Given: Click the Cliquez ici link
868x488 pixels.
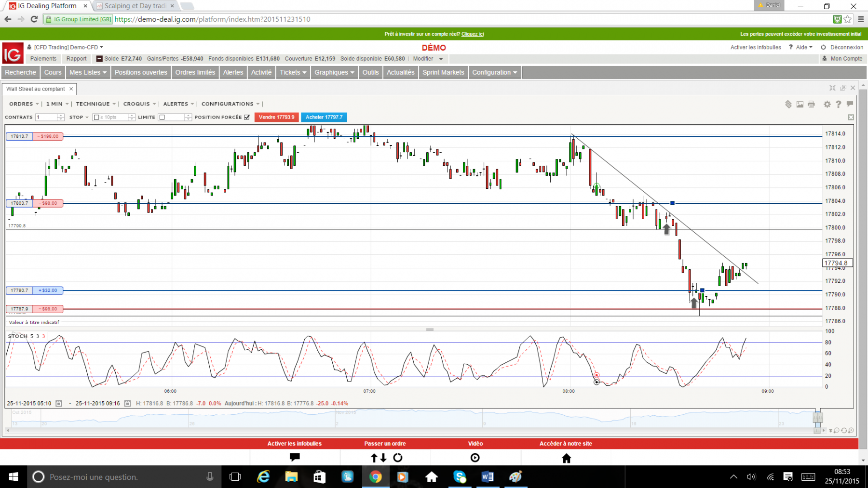Looking at the screenshot, I should point(473,34).
